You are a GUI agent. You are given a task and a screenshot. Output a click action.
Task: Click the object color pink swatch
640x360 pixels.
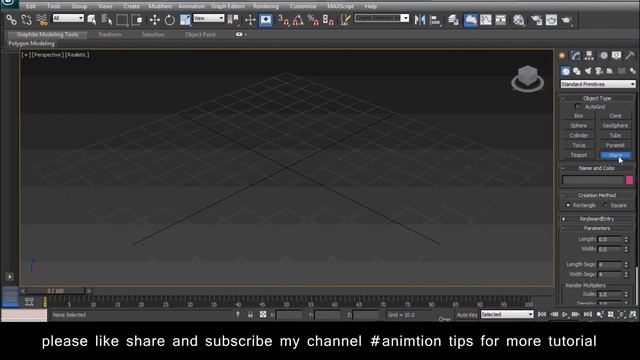[629, 180]
